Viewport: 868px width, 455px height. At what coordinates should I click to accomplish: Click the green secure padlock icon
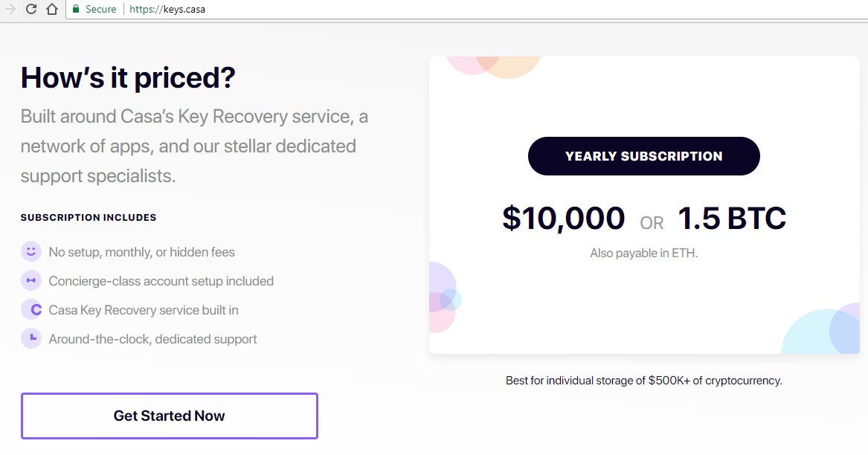coord(77,9)
